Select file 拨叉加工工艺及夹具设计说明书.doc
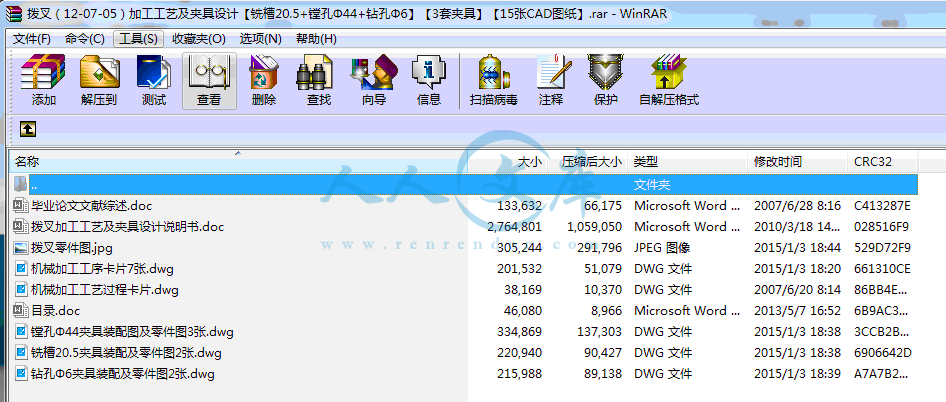Viewport: 946px width, 402px height. pos(127,227)
